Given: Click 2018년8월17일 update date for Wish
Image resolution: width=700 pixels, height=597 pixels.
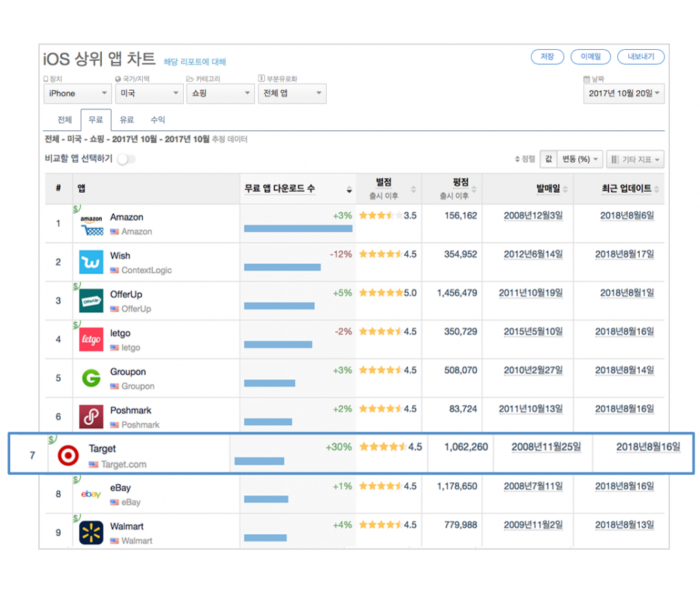Looking at the screenshot, I should click(x=625, y=254).
